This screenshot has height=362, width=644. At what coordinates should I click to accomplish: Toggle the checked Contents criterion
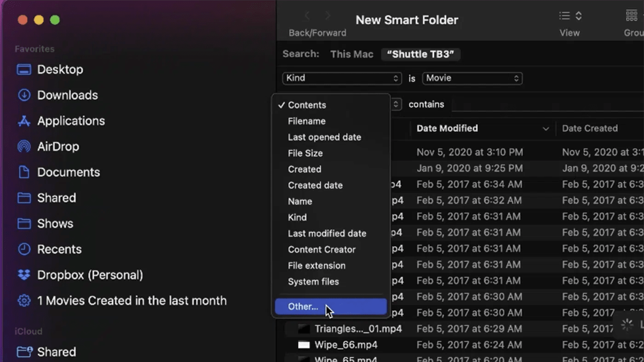306,105
